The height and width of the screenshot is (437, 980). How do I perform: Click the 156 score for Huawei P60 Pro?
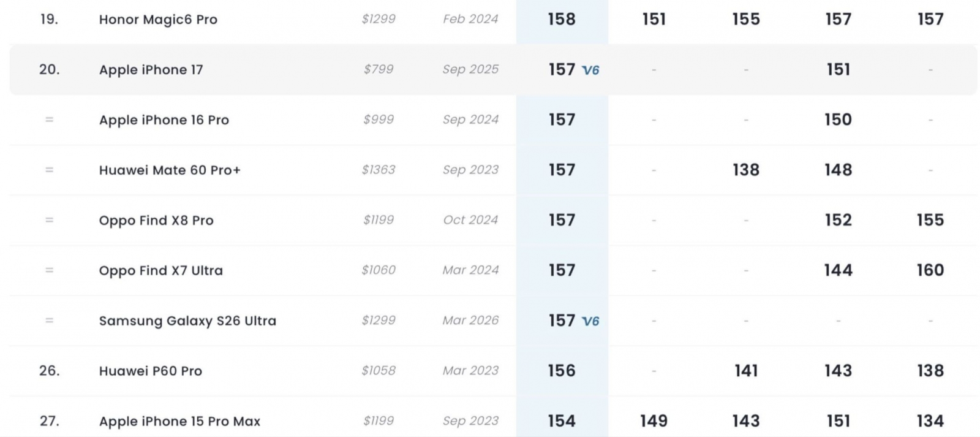(562, 371)
